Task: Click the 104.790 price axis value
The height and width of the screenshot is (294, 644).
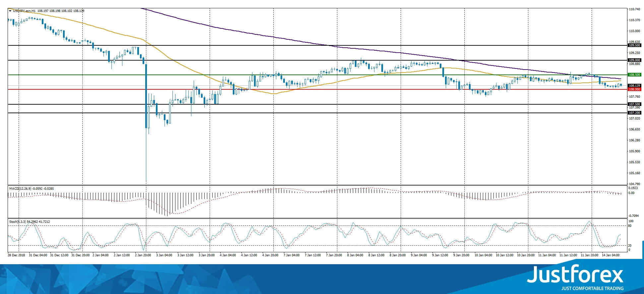Action: click(634, 184)
